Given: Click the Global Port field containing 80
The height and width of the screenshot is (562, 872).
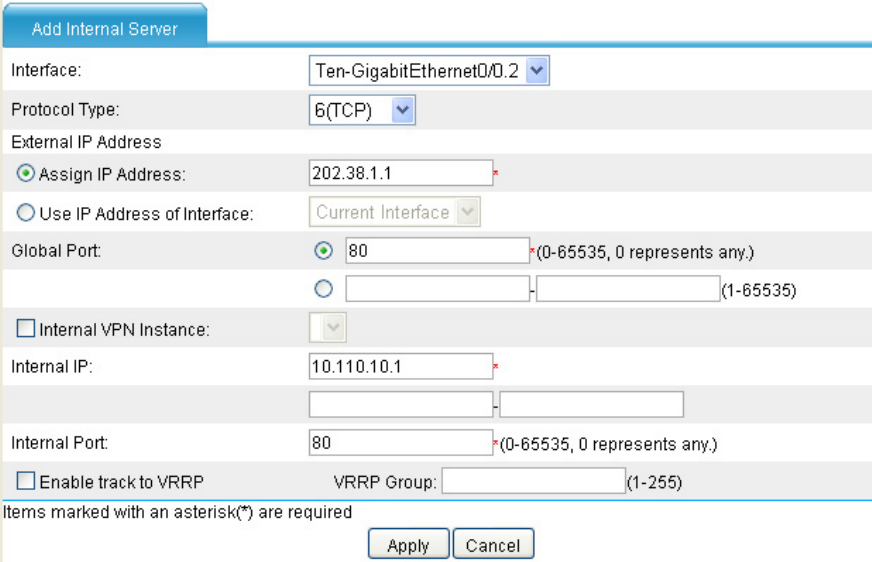Looking at the screenshot, I should (x=437, y=250).
